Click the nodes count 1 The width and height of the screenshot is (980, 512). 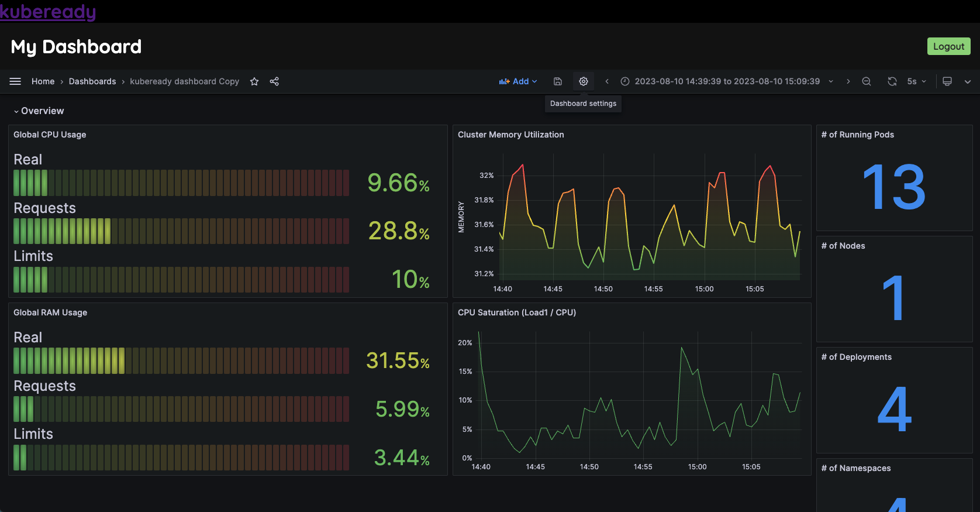tap(894, 298)
